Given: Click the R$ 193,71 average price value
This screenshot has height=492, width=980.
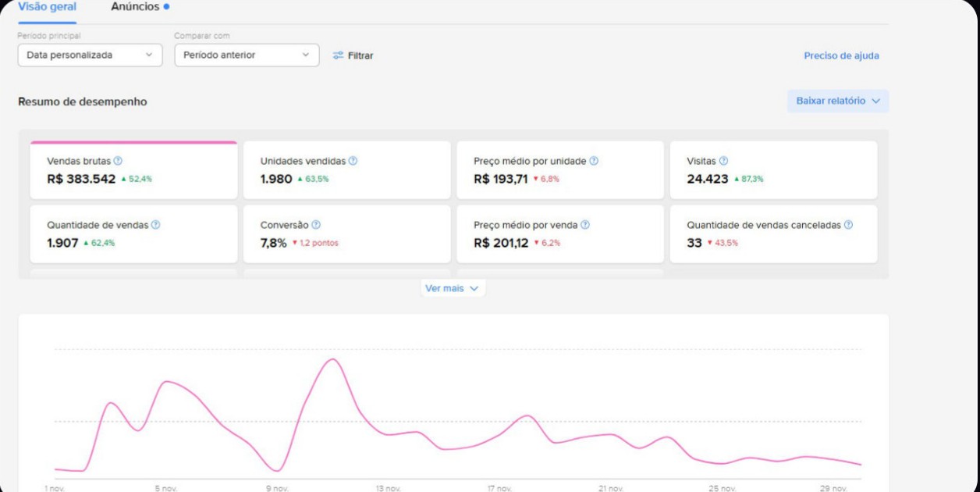Looking at the screenshot, I should tap(501, 179).
